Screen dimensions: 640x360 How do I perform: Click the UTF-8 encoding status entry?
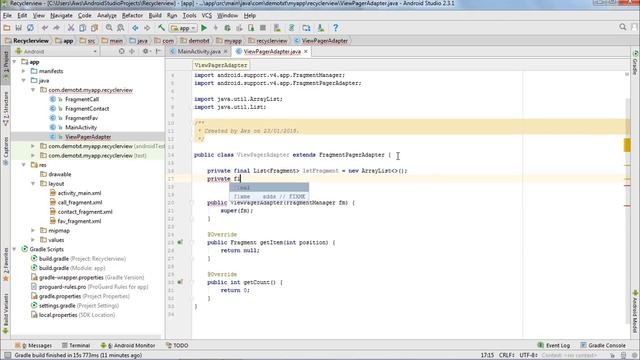click(x=529, y=355)
